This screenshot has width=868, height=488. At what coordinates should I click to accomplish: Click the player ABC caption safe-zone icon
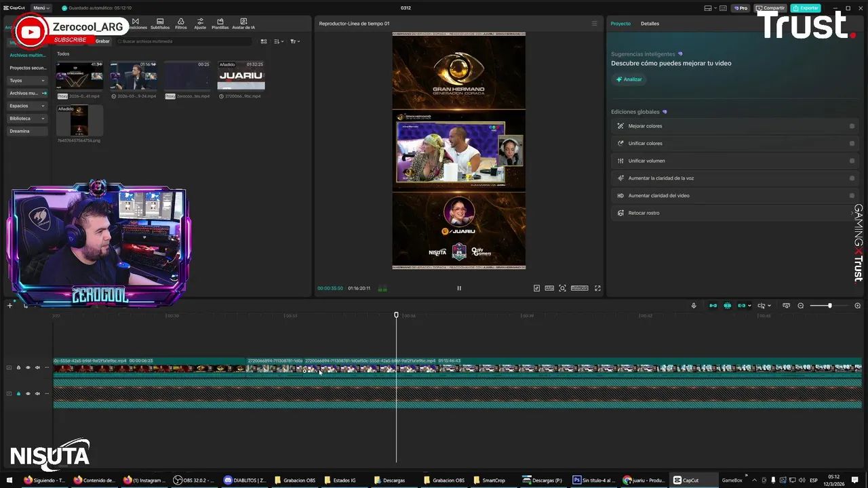tap(549, 288)
